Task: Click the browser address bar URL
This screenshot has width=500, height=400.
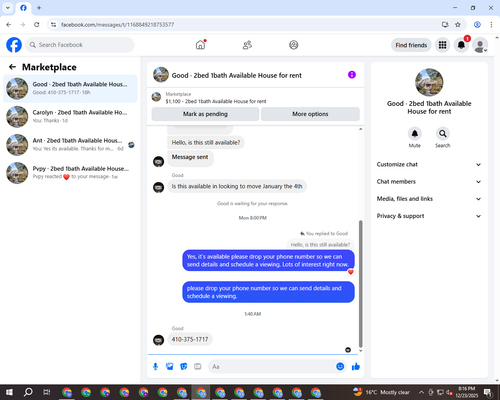Action: tap(117, 25)
